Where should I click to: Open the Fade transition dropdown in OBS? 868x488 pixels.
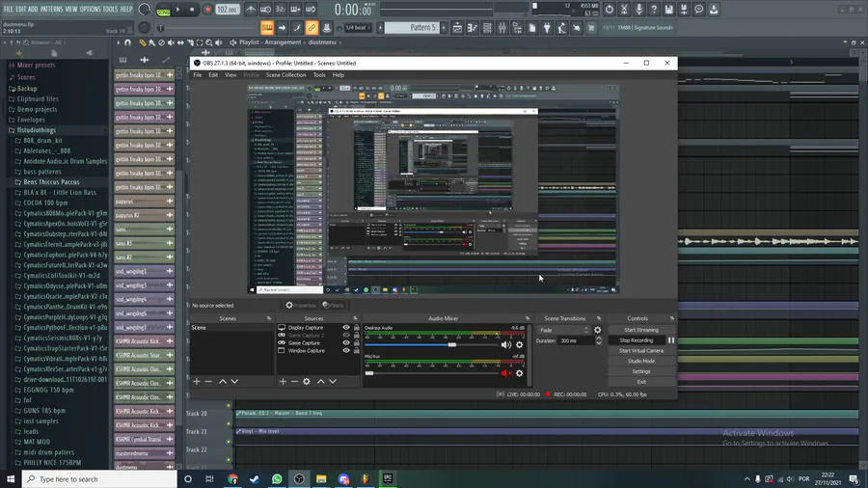pyautogui.click(x=564, y=330)
